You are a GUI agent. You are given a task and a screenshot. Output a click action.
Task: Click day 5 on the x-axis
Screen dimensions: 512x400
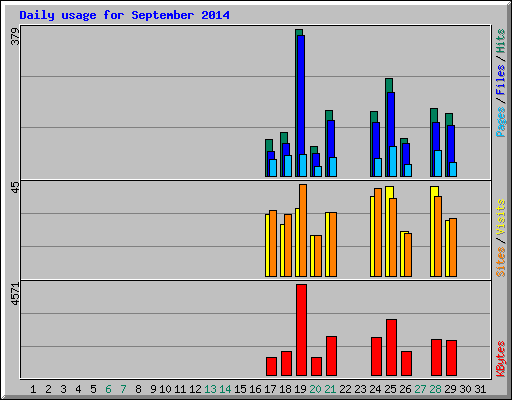(x=93, y=389)
